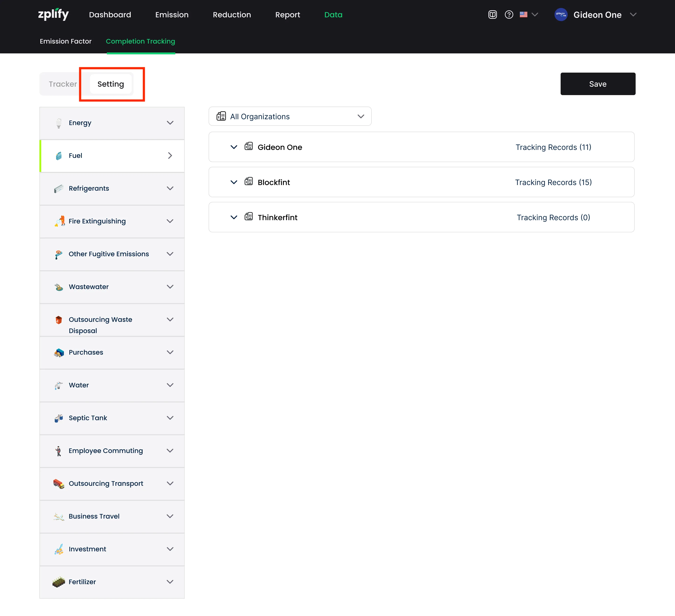
Task: Click the US flag language icon
Action: tap(523, 15)
